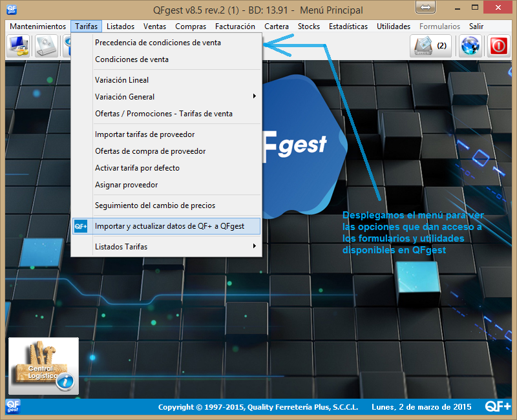517x420 pixels.
Task: Click the globe web toolbar icon
Action: pyautogui.click(x=470, y=46)
